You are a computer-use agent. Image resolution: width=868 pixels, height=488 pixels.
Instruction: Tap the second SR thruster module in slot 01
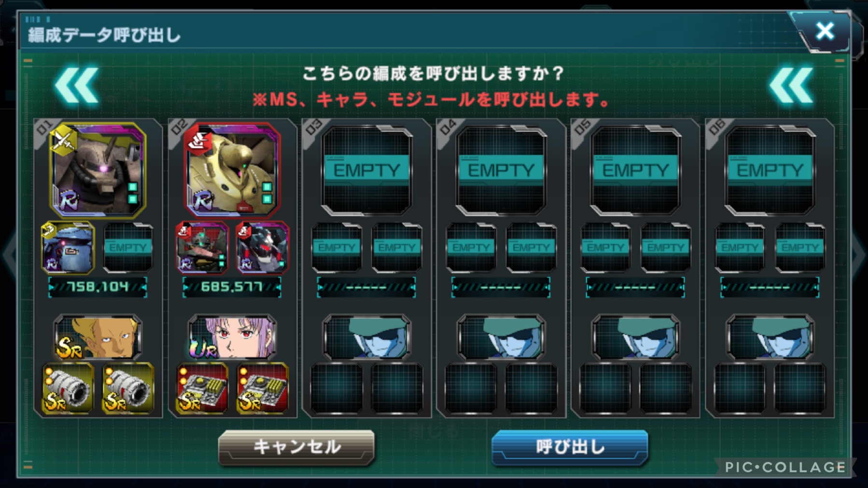coord(128,388)
